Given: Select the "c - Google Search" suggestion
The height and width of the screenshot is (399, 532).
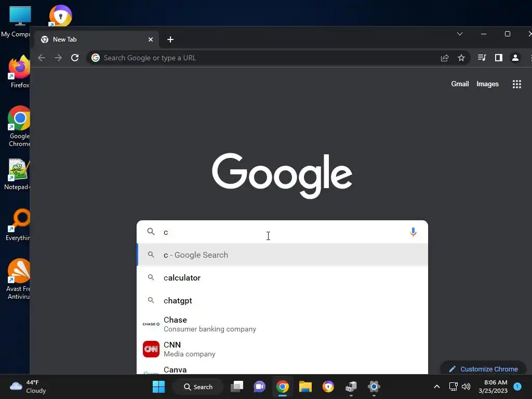Looking at the screenshot, I should pos(282,255).
